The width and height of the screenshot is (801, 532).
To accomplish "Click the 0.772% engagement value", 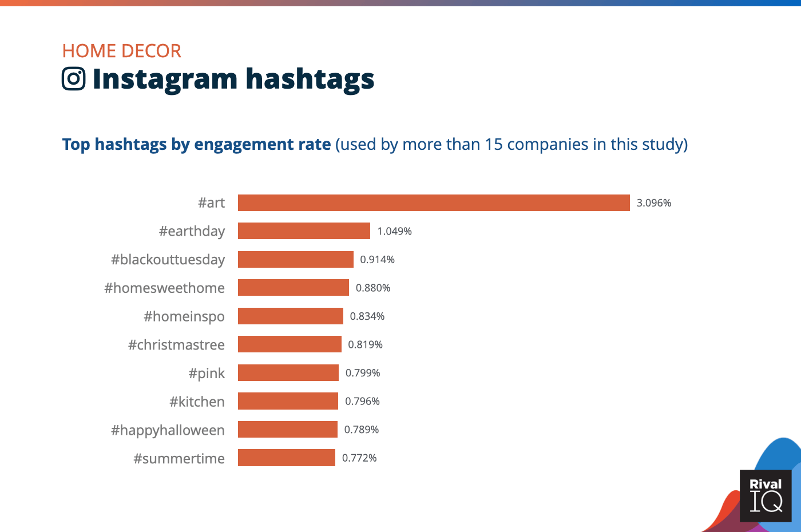I will click(x=359, y=458).
